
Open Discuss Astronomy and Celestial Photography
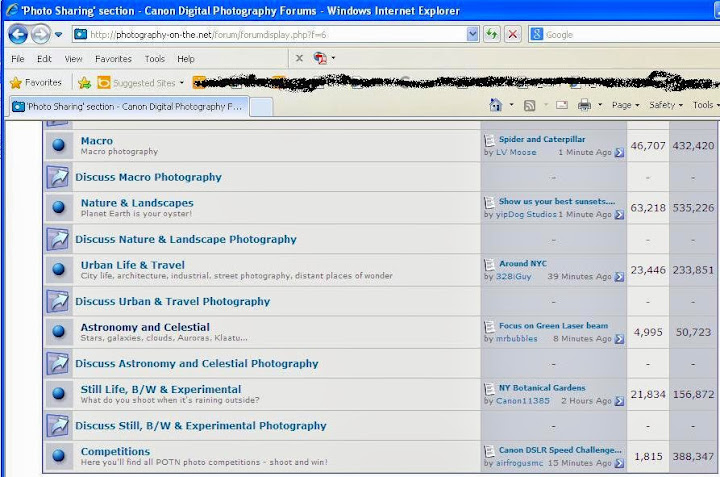(x=197, y=364)
